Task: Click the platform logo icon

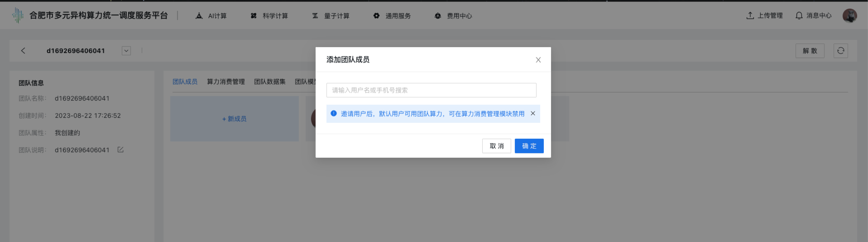Action: [18, 15]
